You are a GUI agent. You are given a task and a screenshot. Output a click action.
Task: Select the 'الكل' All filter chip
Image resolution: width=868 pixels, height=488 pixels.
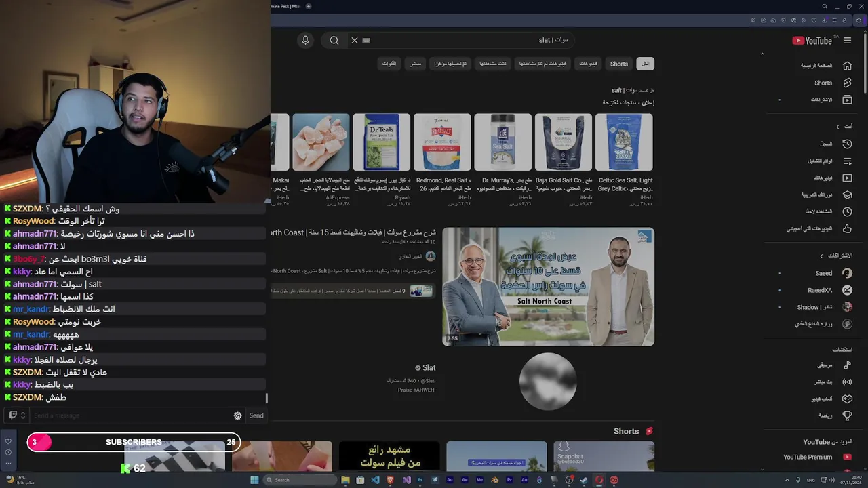[x=646, y=64]
